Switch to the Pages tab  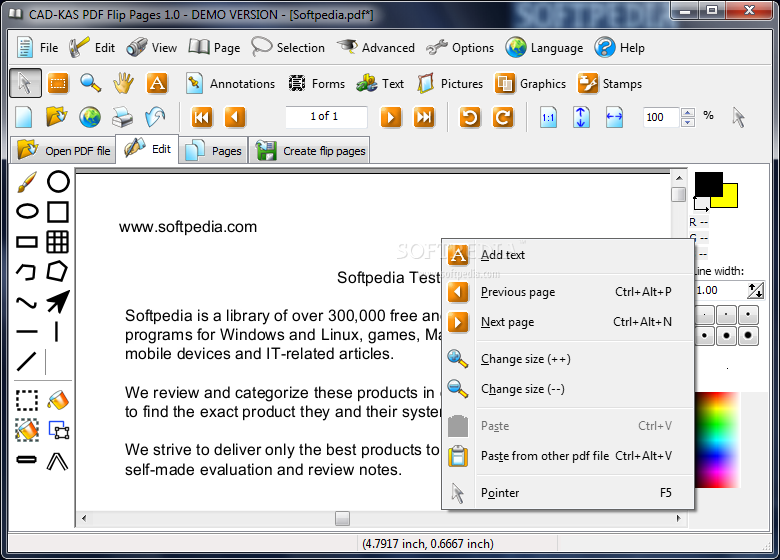click(x=213, y=150)
